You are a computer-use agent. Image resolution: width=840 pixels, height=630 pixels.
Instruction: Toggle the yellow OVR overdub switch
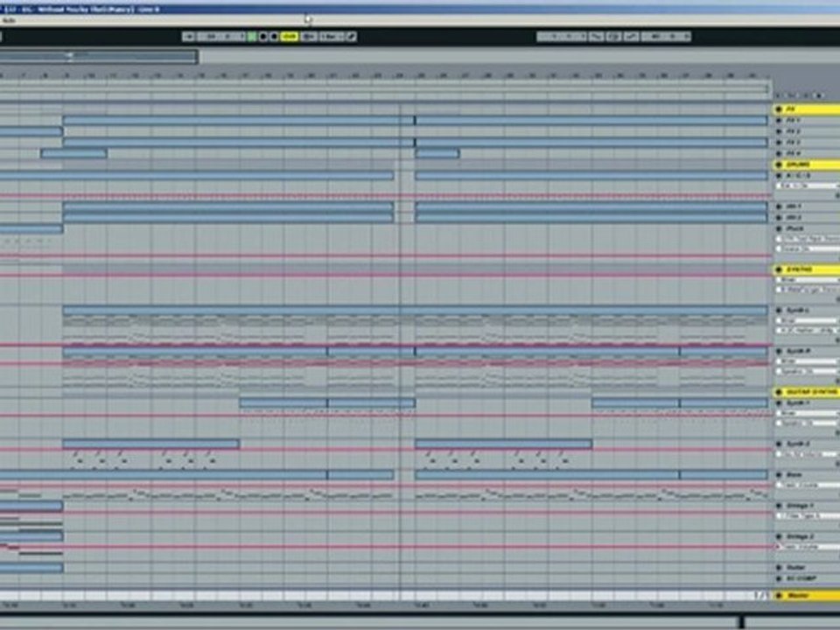[290, 37]
